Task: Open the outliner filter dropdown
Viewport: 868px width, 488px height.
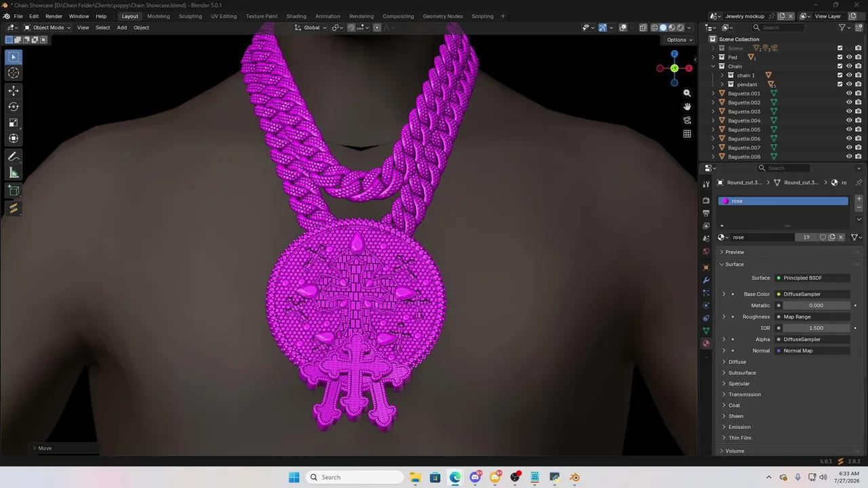Action: [x=845, y=28]
